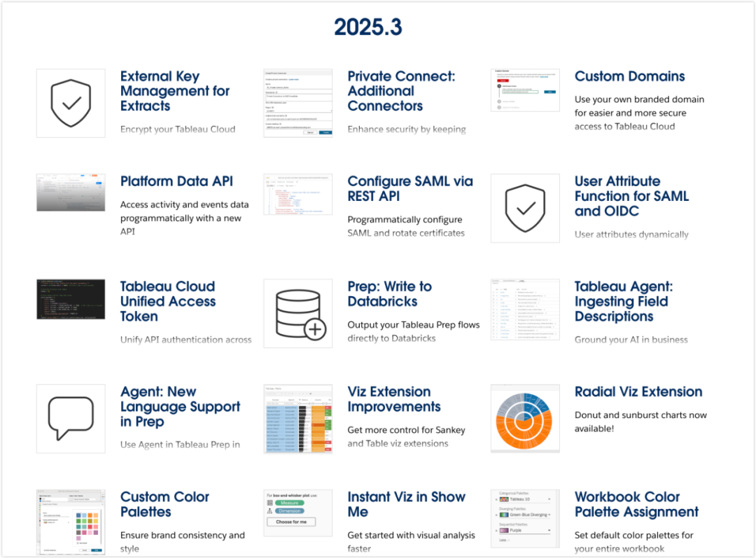Click 'Set default color palettes for' text

(634, 535)
